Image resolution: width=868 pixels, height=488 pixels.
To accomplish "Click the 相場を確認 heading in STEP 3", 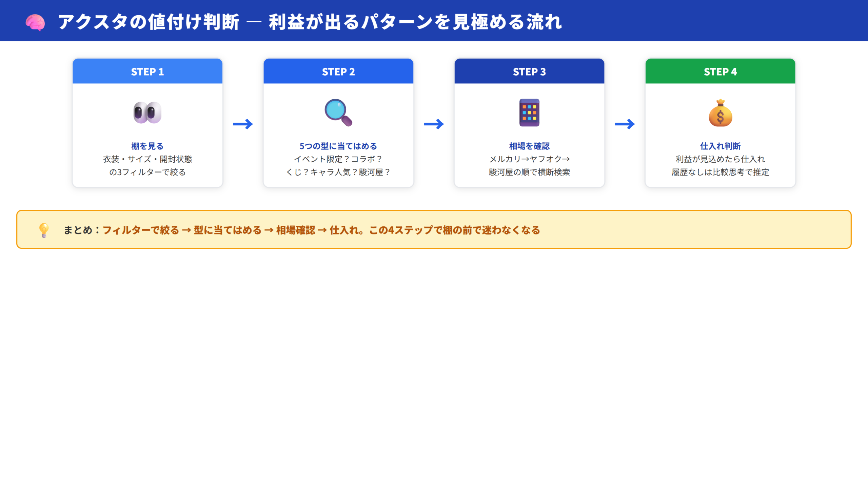I will [530, 146].
